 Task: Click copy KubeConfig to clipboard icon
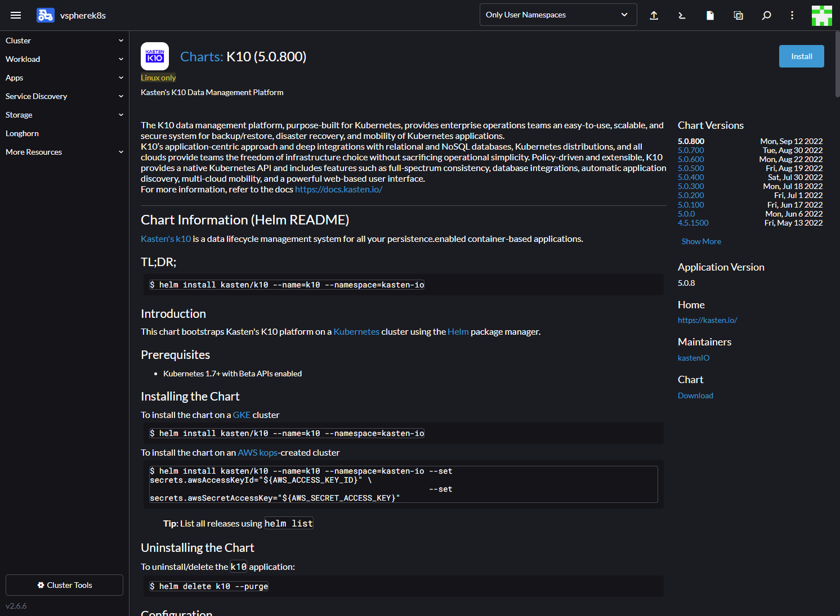tap(738, 15)
